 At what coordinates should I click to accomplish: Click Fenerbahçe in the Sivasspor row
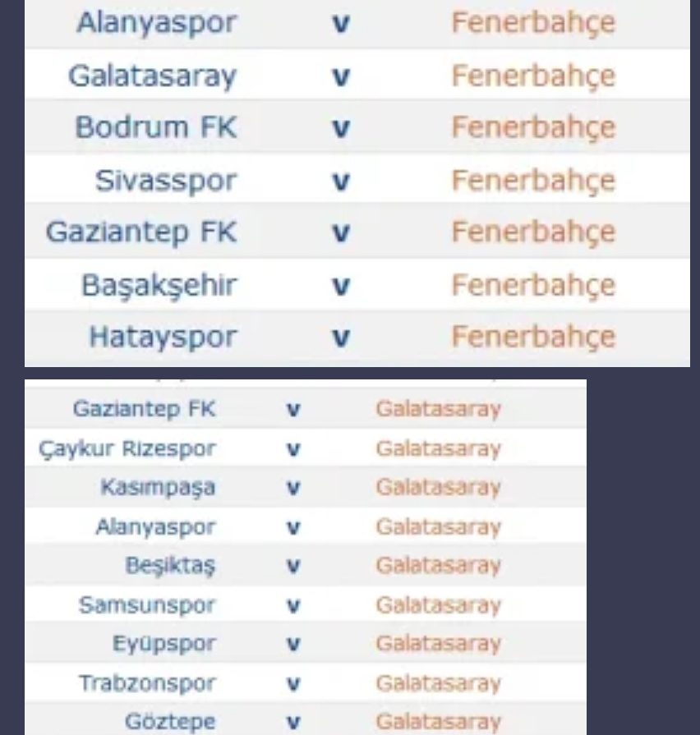point(533,181)
